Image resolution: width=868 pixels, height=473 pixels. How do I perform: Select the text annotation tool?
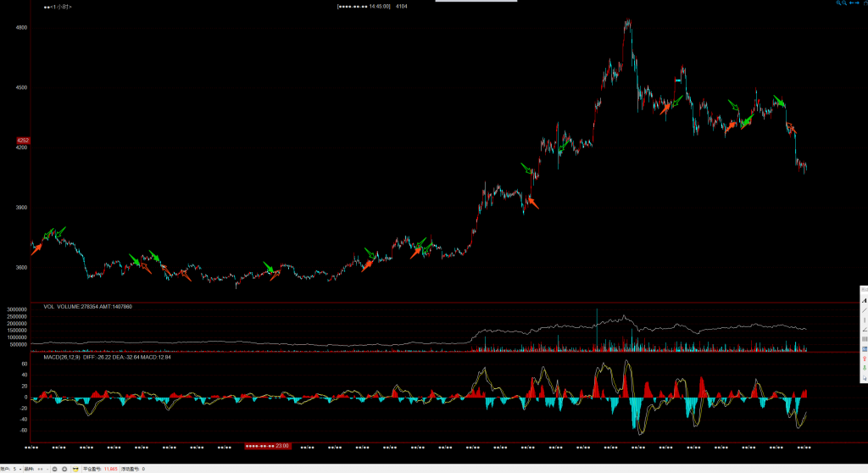click(x=864, y=301)
